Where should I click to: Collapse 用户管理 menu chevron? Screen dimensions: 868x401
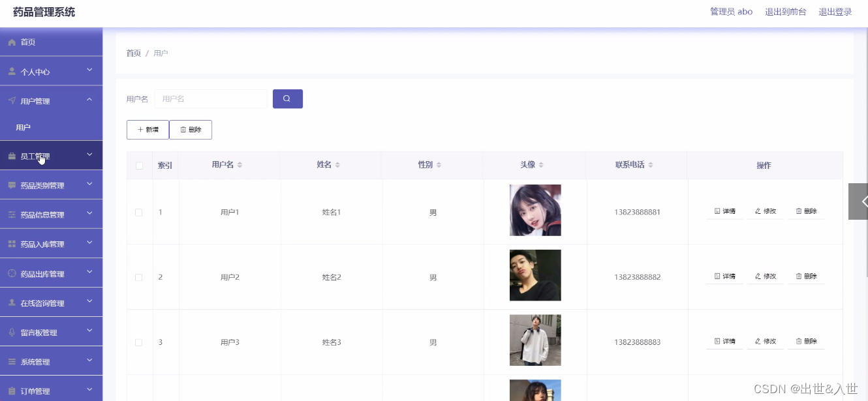coord(89,100)
